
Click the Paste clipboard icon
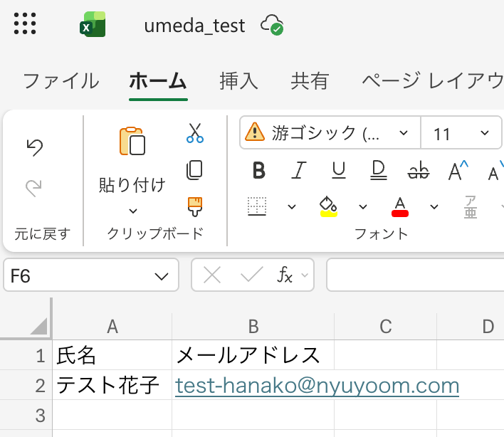(132, 142)
